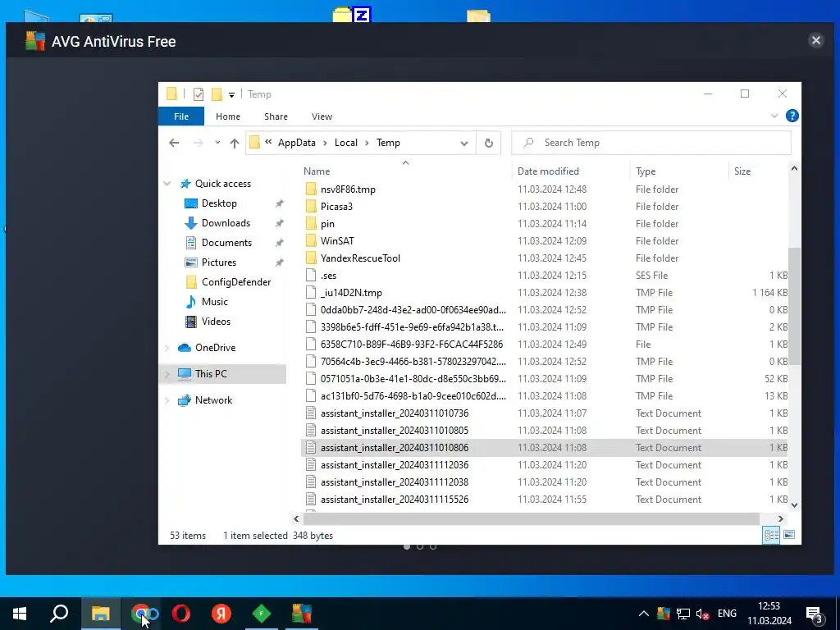Viewport: 840px width, 630px height.
Task: Open the Start menu Windows icon
Action: tap(20, 614)
